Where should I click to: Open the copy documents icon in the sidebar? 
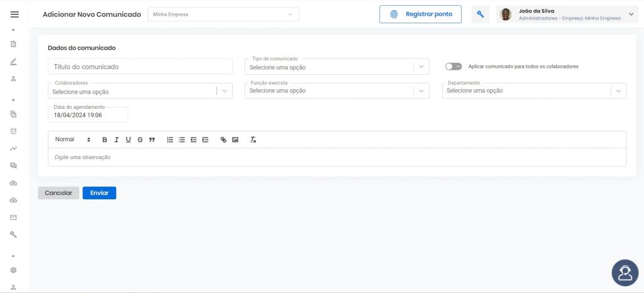click(x=13, y=114)
